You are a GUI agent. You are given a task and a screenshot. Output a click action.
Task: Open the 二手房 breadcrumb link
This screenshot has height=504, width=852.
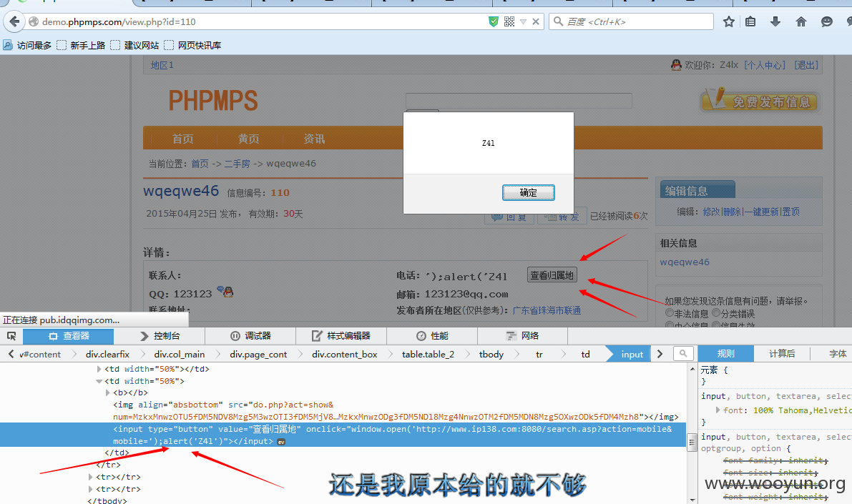[x=237, y=164]
